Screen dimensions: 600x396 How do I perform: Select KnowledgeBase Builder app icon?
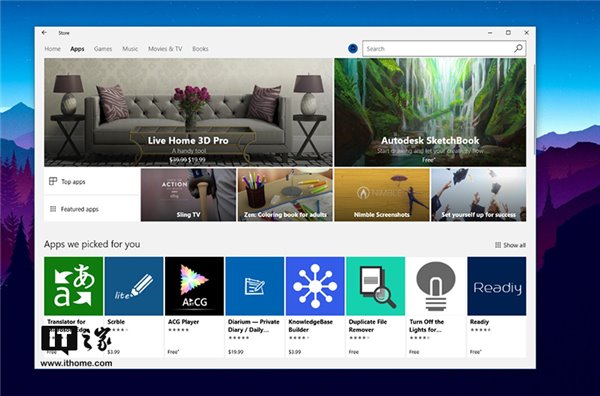click(x=315, y=286)
